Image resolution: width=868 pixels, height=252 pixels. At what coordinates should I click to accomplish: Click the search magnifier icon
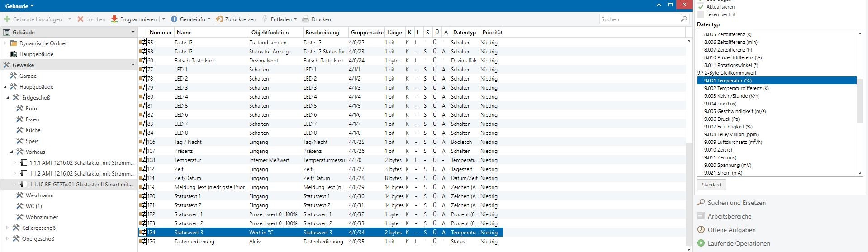[x=683, y=19]
